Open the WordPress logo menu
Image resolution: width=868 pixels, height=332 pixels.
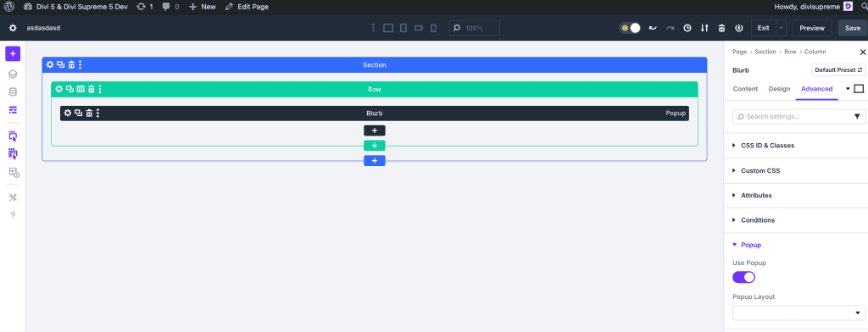pyautogui.click(x=9, y=7)
